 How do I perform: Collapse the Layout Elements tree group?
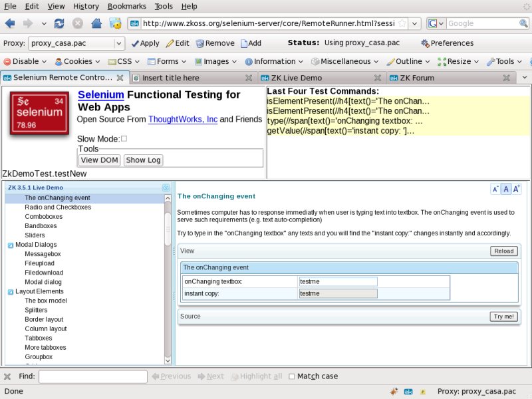click(x=11, y=292)
